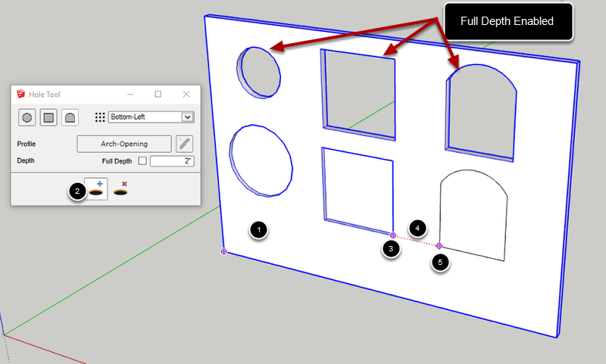606x364 pixels.
Task: Activate the add hole tool
Action: [x=97, y=188]
